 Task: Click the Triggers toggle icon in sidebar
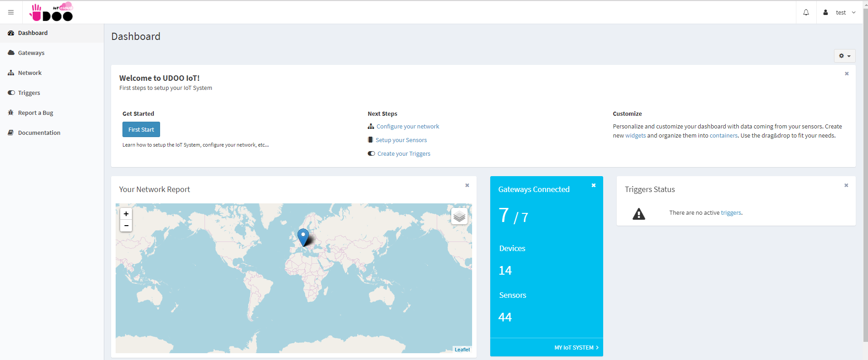tap(11, 93)
